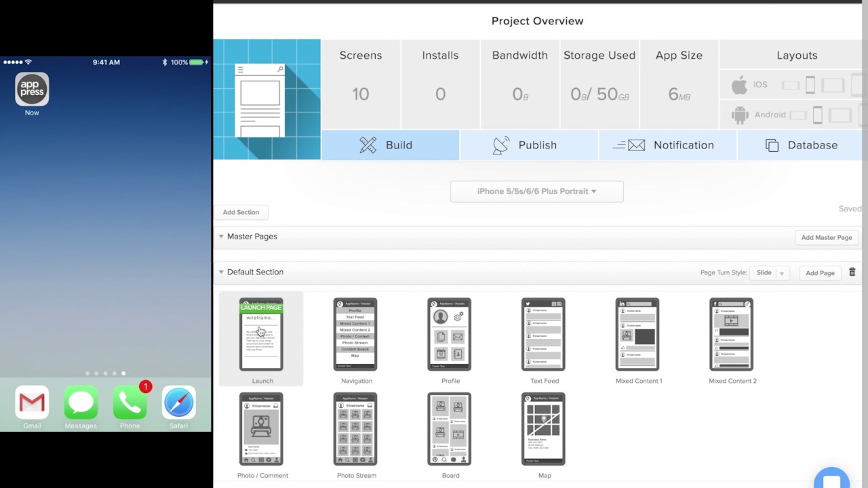Click the Screens count 10
868x488 pixels.
(x=361, y=94)
